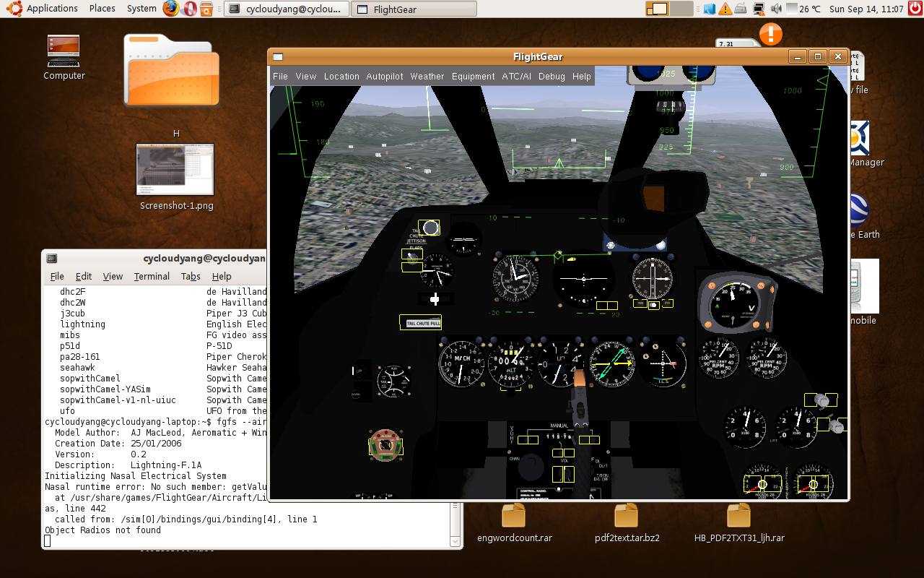Click the small standby horizon gauge

463,239
